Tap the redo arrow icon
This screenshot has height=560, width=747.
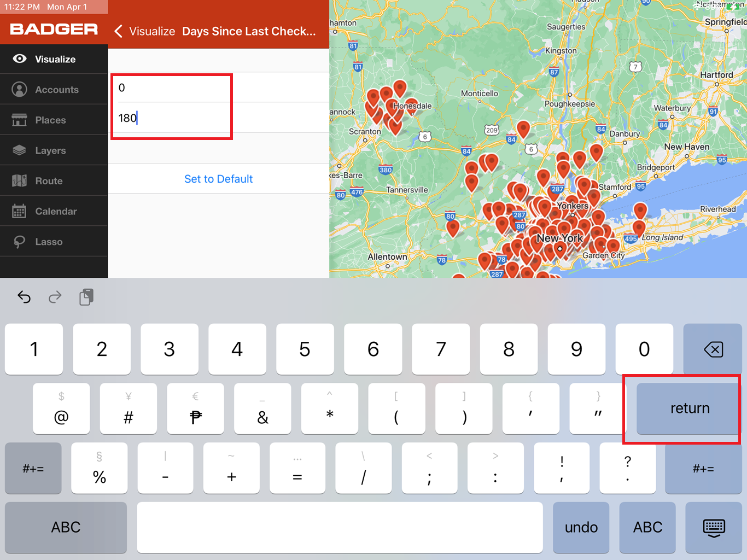pos(55,296)
